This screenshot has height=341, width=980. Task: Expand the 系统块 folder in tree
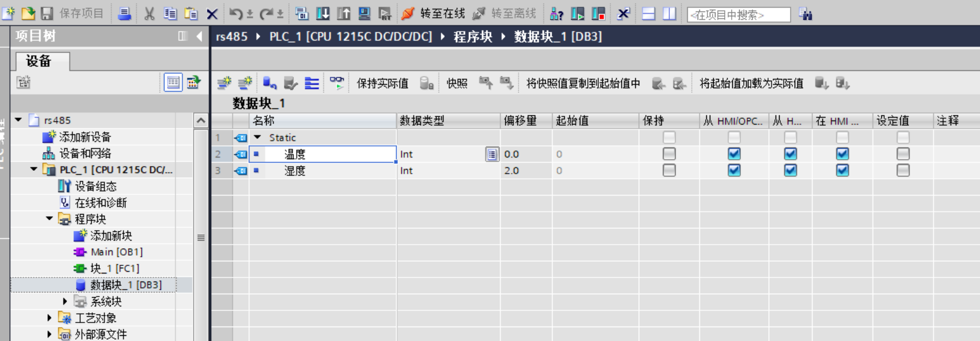click(x=65, y=301)
